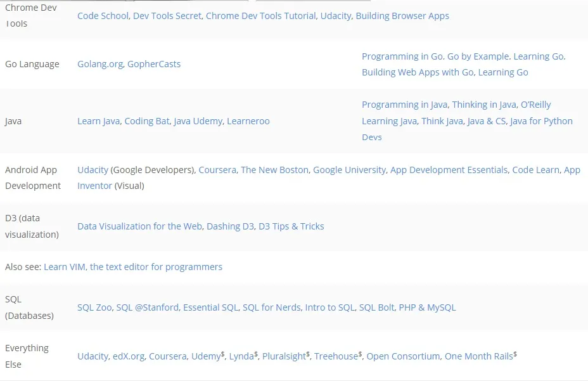Open the Learn Java link
This screenshot has height=381, width=588.
(99, 121)
